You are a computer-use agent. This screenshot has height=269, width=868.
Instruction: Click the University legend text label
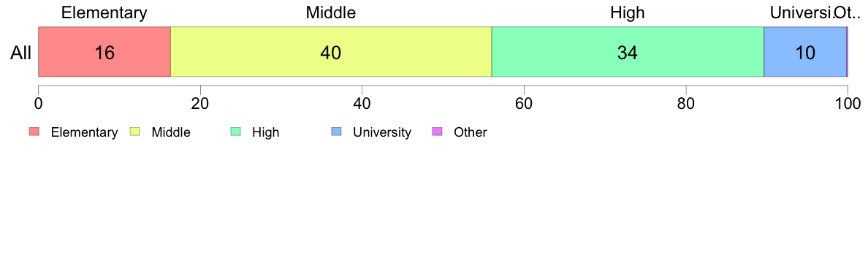382,132
